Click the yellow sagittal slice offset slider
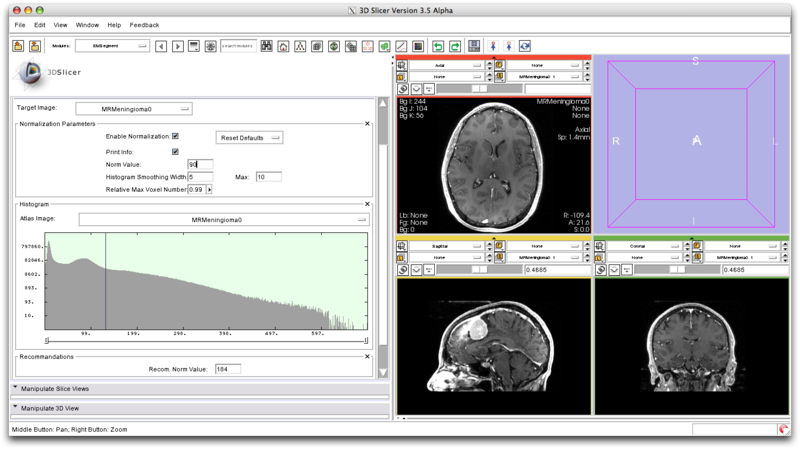Viewport: 800px width, 449px height. coord(480,270)
